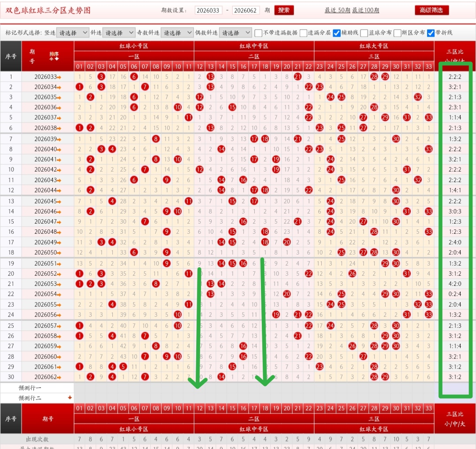476x449 pixels.
Task: Click the orange arrow beside period 2026050
Action: [59, 253]
